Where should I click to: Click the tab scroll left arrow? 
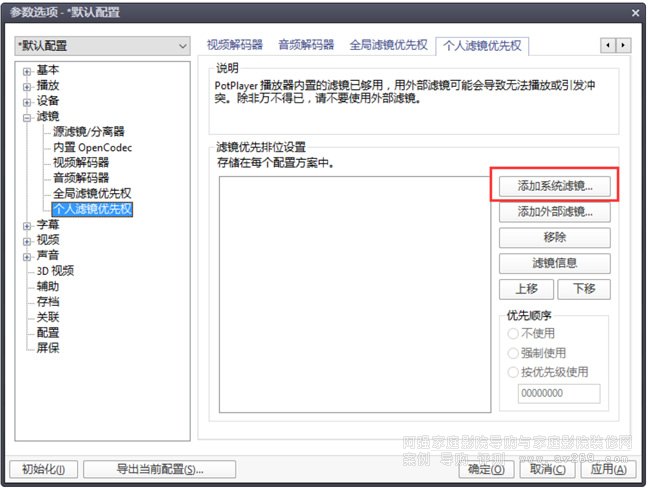pyautogui.click(x=608, y=45)
